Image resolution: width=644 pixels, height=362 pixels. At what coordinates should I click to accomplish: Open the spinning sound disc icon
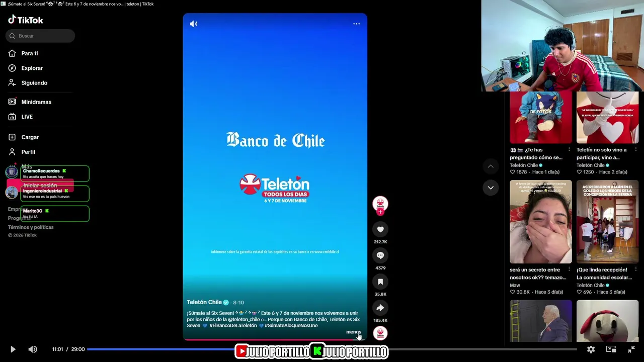[x=380, y=333]
